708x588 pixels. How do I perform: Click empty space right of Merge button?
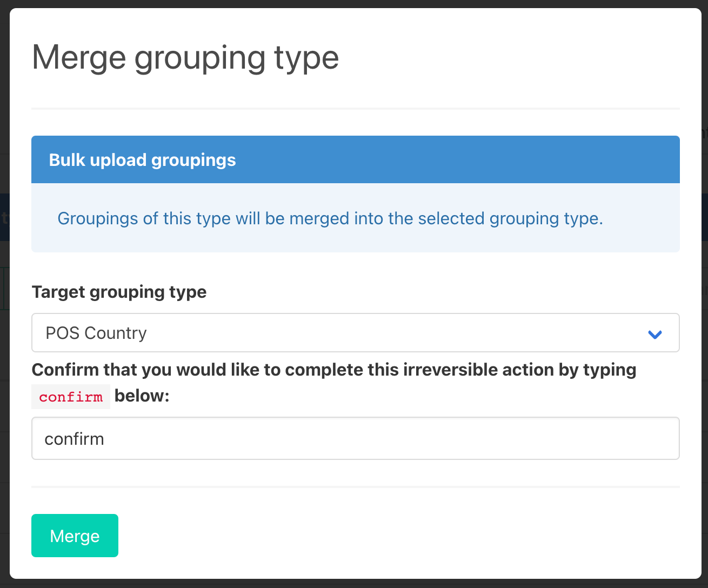click(x=378, y=536)
